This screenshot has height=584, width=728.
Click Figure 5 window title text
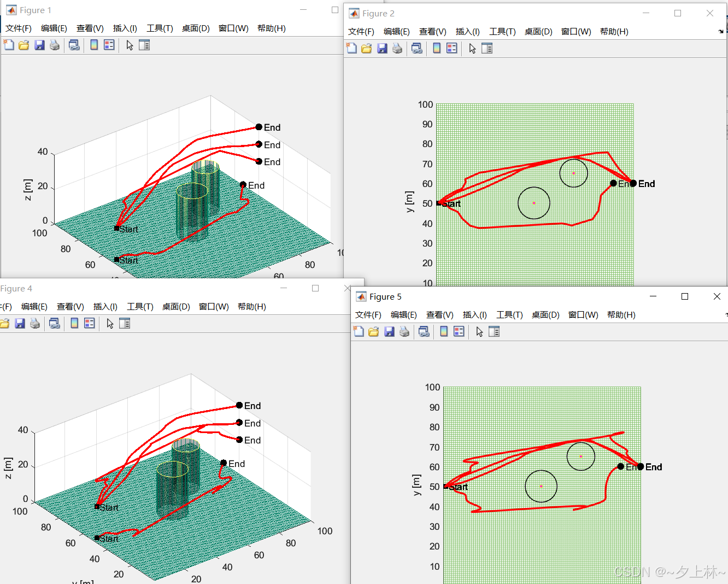[385, 296]
